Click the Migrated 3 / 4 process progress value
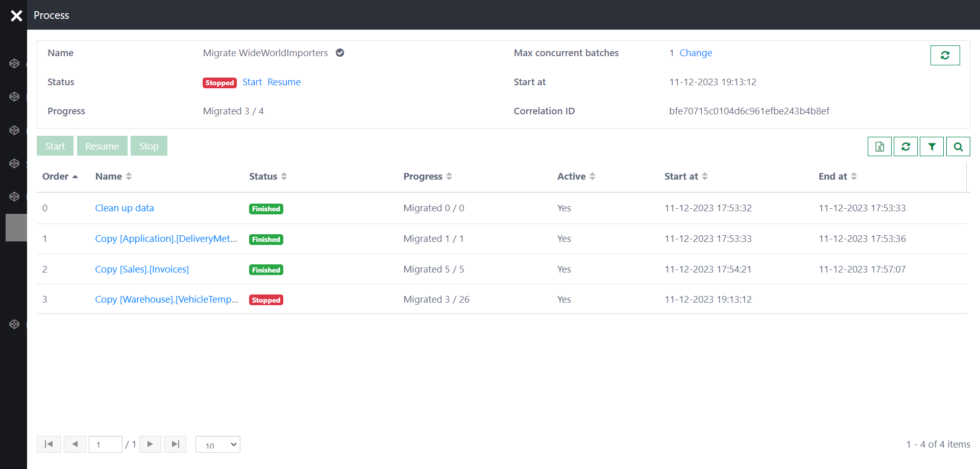The width and height of the screenshot is (980, 469). point(233,111)
